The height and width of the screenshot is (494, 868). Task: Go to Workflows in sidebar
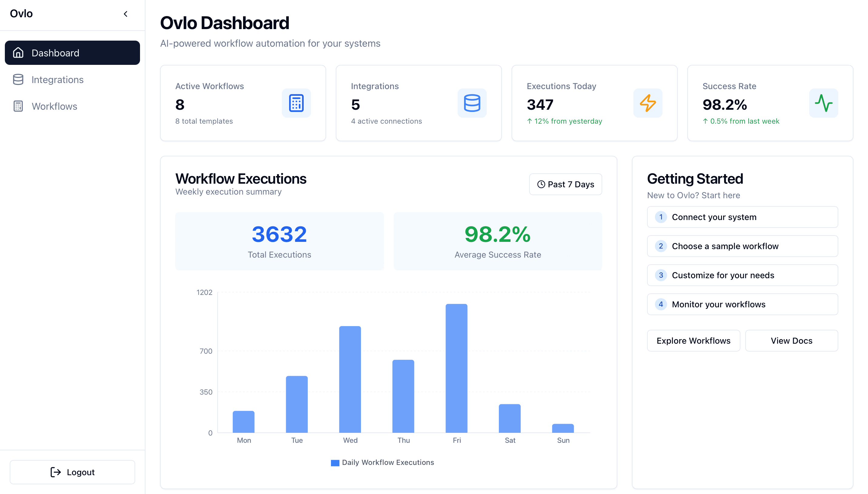pyautogui.click(x=55, y=106)
